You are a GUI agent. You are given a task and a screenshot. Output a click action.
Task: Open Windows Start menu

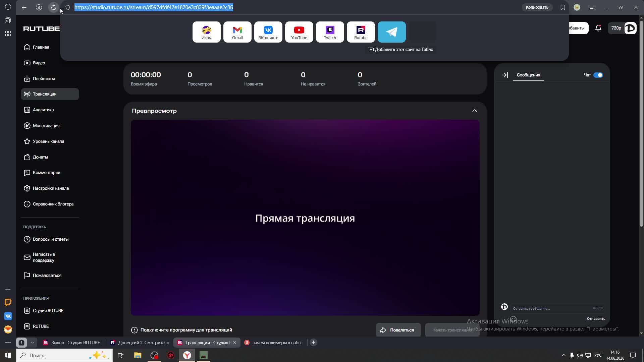[x=8, y=355]
